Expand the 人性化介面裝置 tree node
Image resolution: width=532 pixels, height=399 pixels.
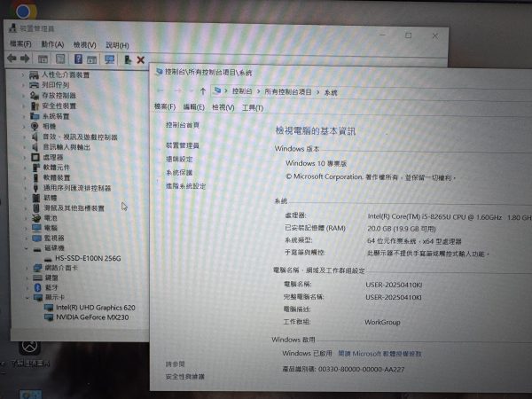pyautogui.click(x=23, y=74)
